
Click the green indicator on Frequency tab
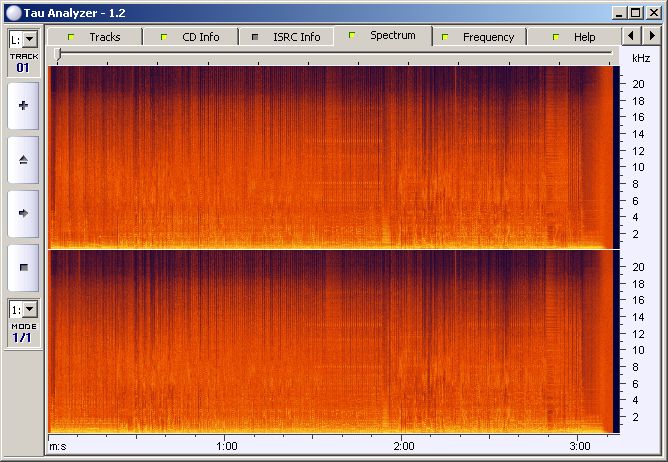click(x=444, y=37)
